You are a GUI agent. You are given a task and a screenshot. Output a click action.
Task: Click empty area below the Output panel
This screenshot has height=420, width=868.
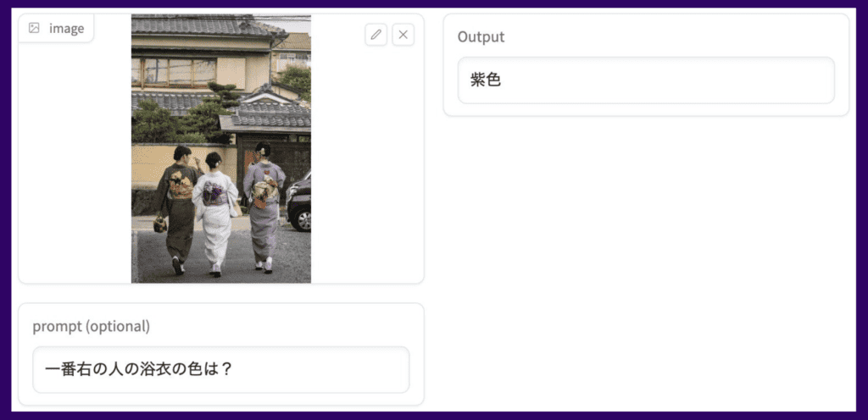pos(646,260)
